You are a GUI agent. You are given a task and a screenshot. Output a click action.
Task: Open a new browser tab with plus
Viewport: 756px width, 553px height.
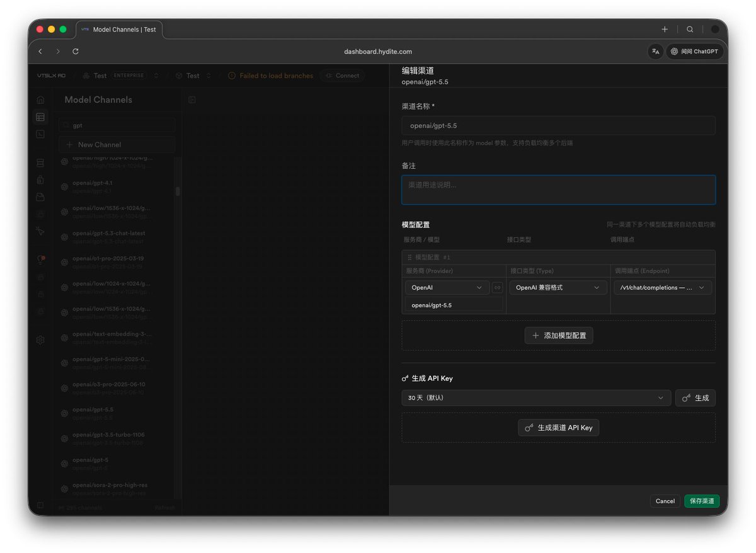coord(665,29)
